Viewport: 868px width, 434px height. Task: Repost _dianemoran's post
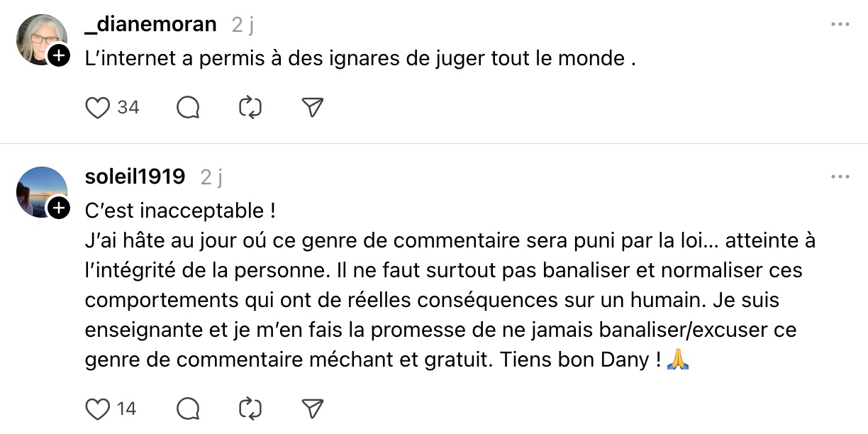[x=250, y=108]
